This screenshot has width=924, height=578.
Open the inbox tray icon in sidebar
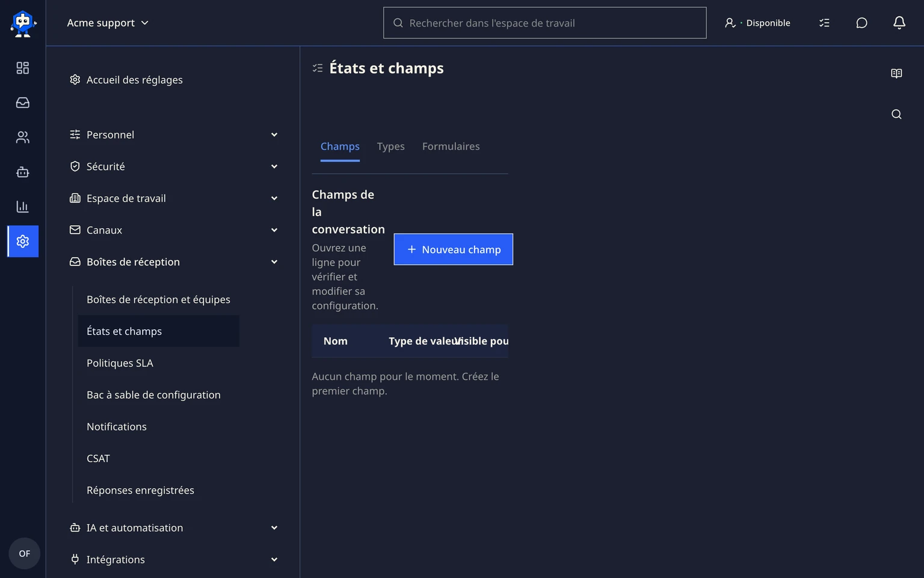(x=23, y=103)
